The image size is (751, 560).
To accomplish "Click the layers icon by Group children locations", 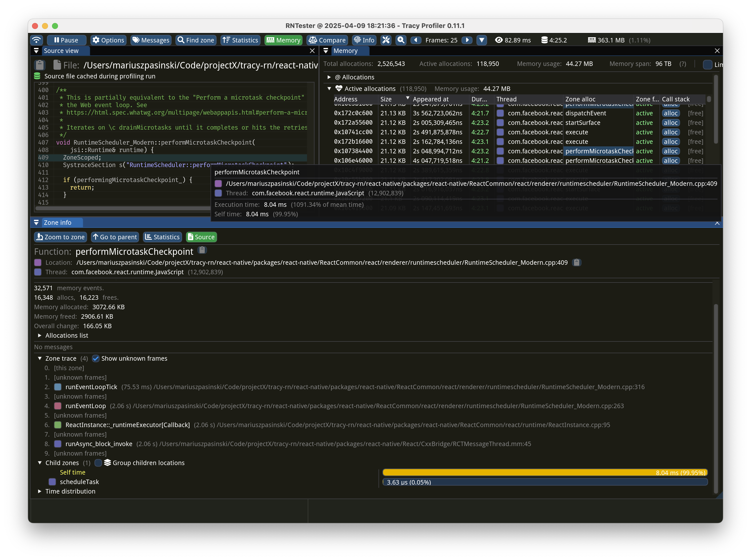I will pos(107,463).
